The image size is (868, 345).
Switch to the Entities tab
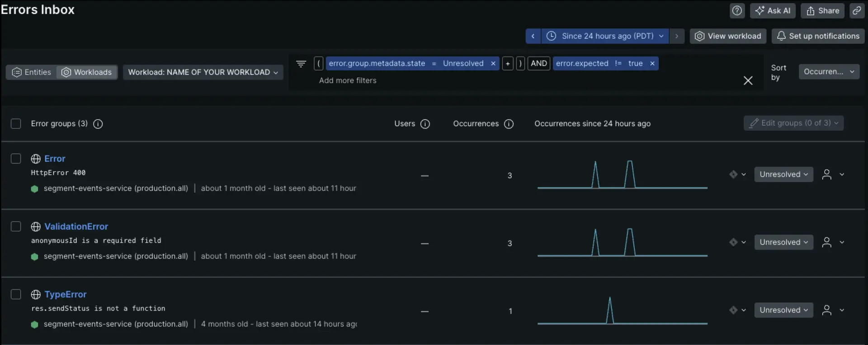pyautogui.click(x=32, y=72)
